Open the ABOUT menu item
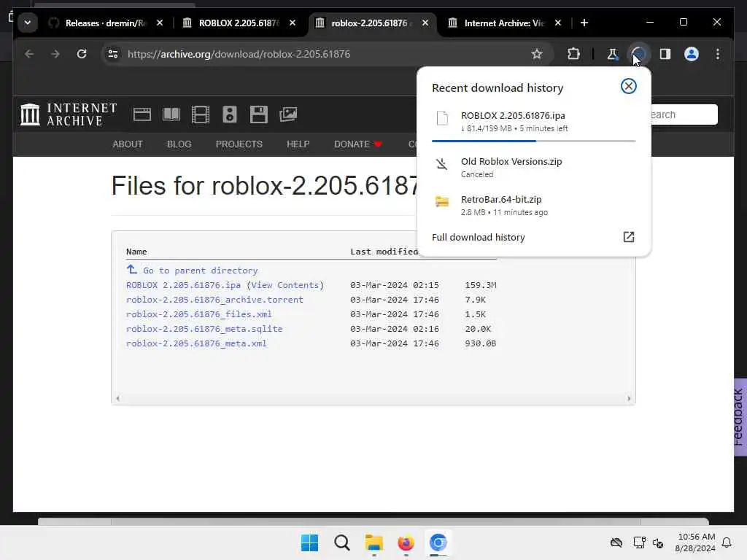This screenshot has width=747, height=560. click(x=128, y=144)
